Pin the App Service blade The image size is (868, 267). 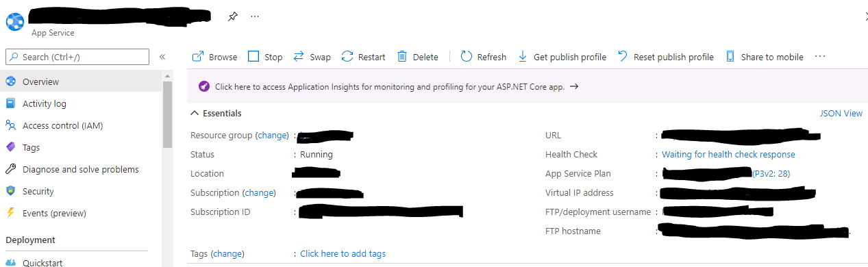tap(233, 16)
